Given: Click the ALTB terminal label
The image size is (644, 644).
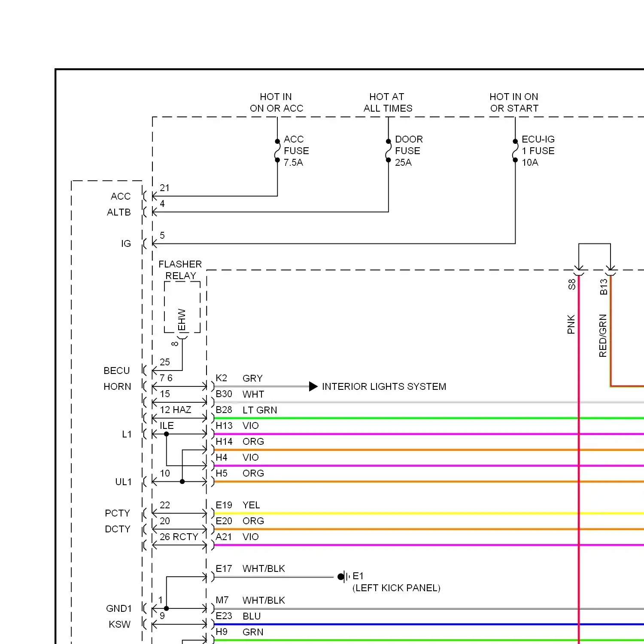Looking at the screenshot, I should 119,212.
